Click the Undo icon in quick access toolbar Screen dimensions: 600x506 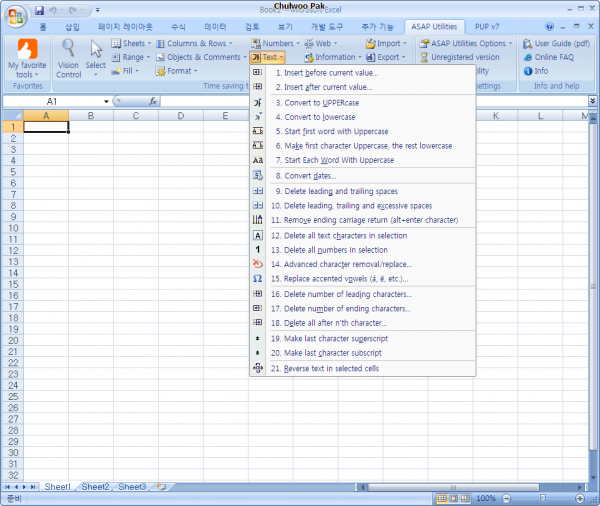click(53, 10)
